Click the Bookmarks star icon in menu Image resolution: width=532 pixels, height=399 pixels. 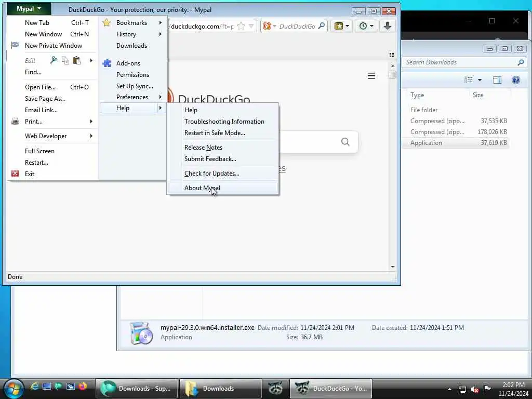pyautogui.click(x=107, y=22)
